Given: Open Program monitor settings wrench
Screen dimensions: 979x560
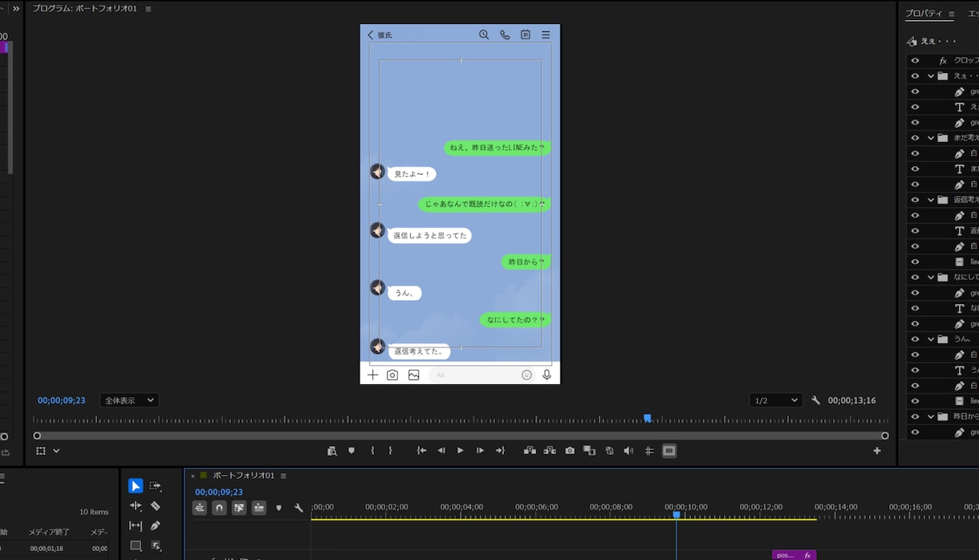Looking at the screenshot, I should [815, 400].
